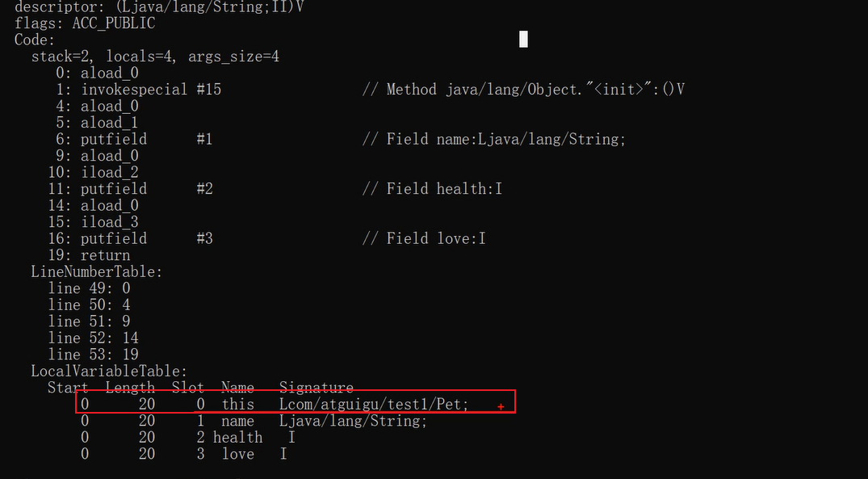Click the 'flags: ACC_PUBLIC' line
This screenshot has width=868, height=479.
(x=85, y=23)
